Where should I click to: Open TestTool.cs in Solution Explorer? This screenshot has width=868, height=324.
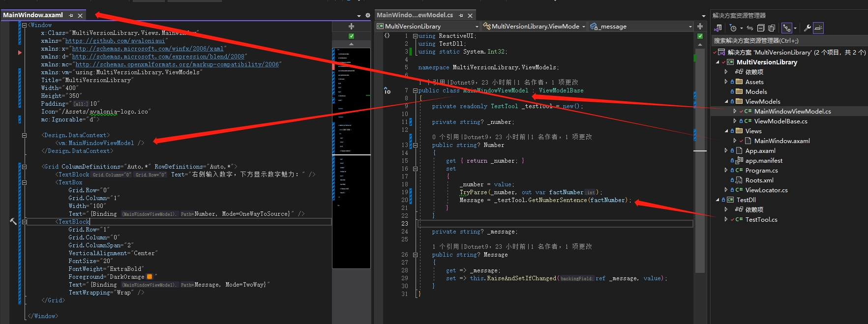coord(761,220)
